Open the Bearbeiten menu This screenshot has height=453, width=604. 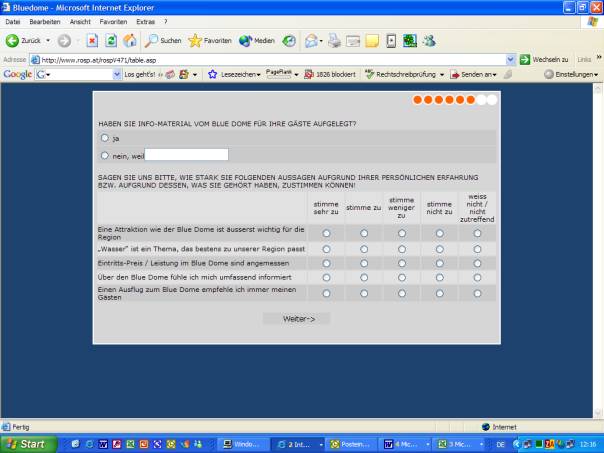(x=45, y=22)
